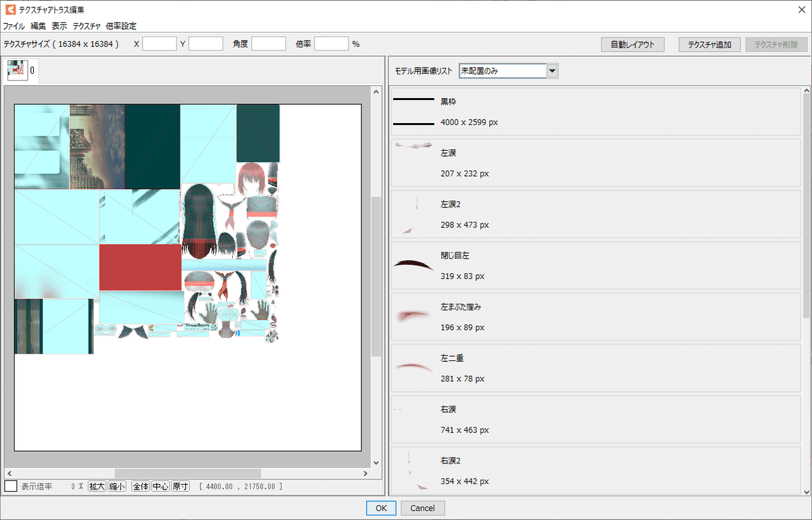Select the dark green rectangle texture in atlas
This screenshot has height=520, width=812.
click(x=152, y=146)
